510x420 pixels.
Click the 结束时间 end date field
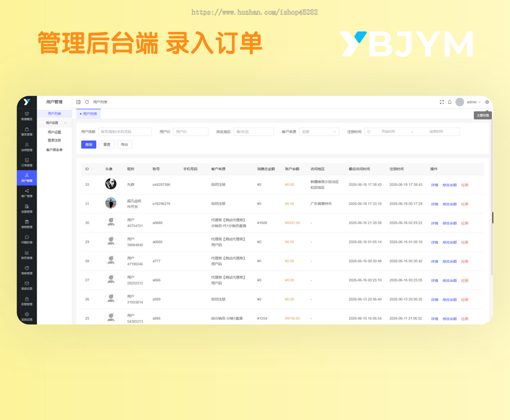(436, 132)
